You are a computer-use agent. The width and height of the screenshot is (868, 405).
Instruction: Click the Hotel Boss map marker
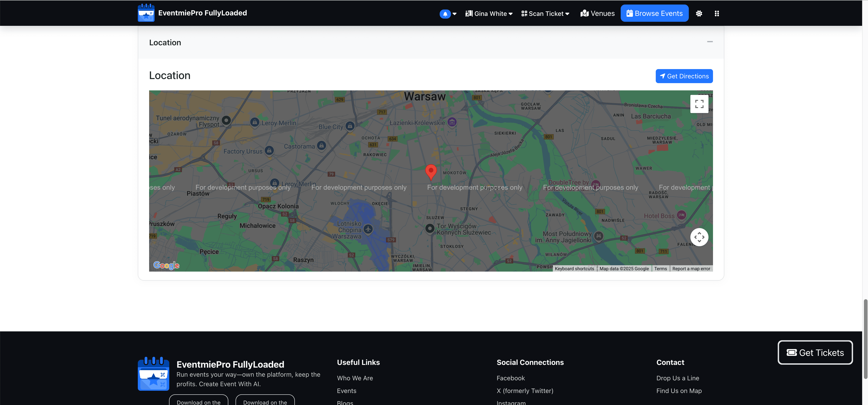[x=681, y=215]
